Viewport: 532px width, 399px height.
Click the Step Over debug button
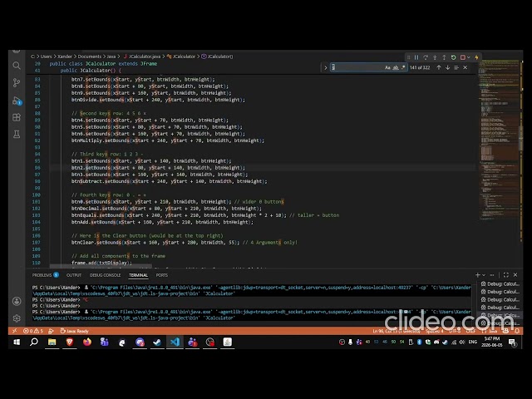click(x=426, y=57)
